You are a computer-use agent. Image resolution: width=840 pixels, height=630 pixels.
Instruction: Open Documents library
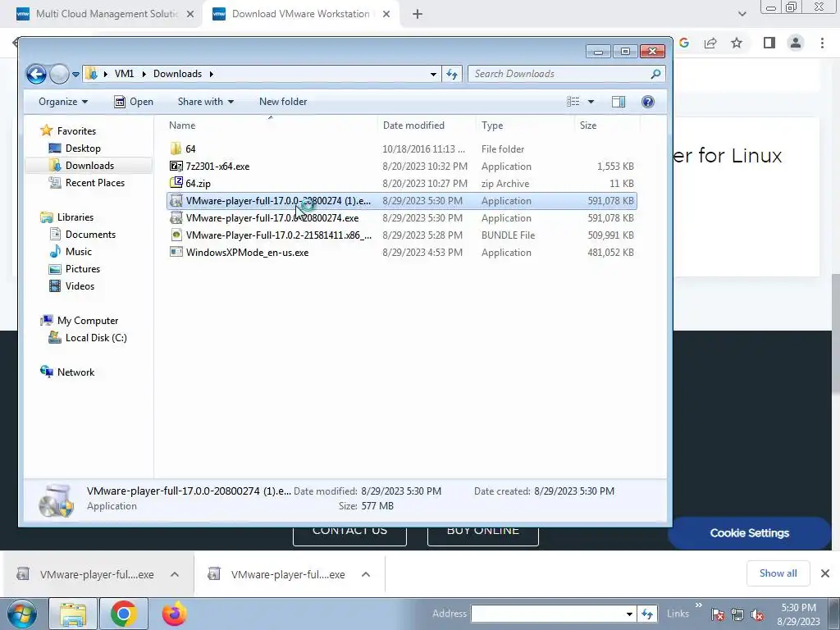[90, 234]
